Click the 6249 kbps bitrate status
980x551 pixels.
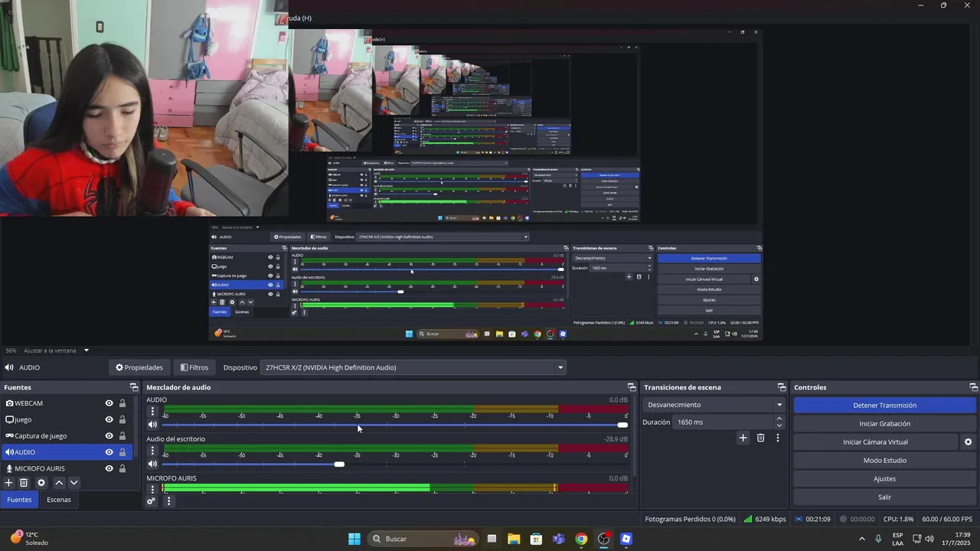(x=765, y=519)
